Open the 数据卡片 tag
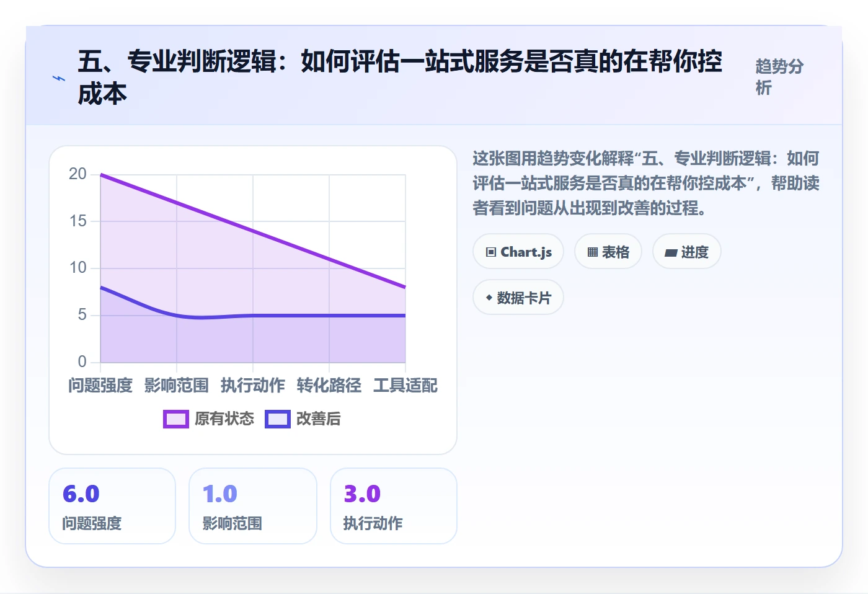The width and height of the screenshot is (868, 594). click(518, 298)
